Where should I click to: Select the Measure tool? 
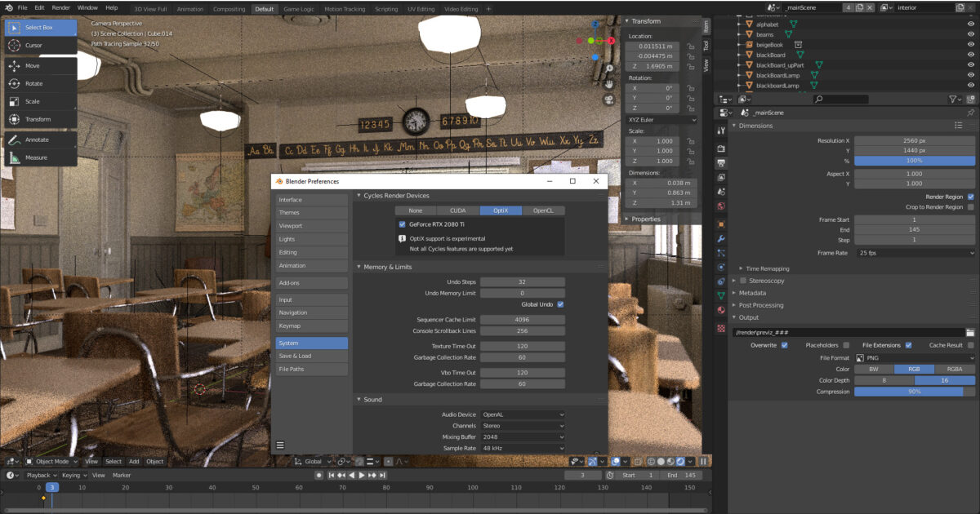41,157
